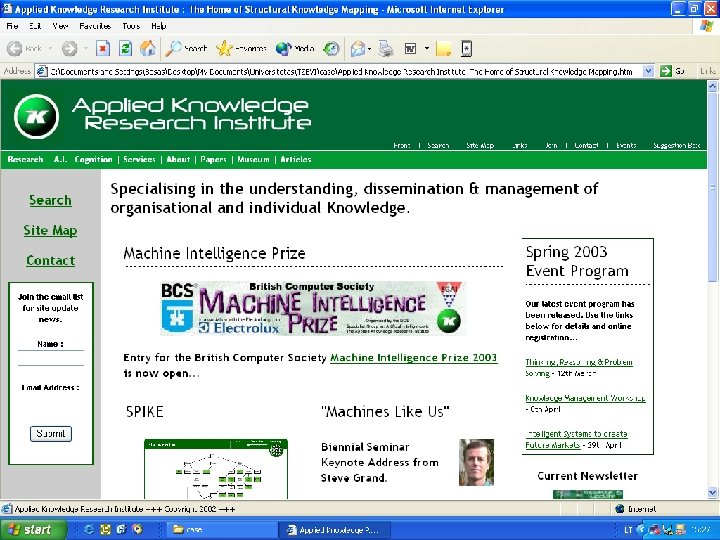
Task: Open Back button history dropdown arrow
Action: (50, 48)
